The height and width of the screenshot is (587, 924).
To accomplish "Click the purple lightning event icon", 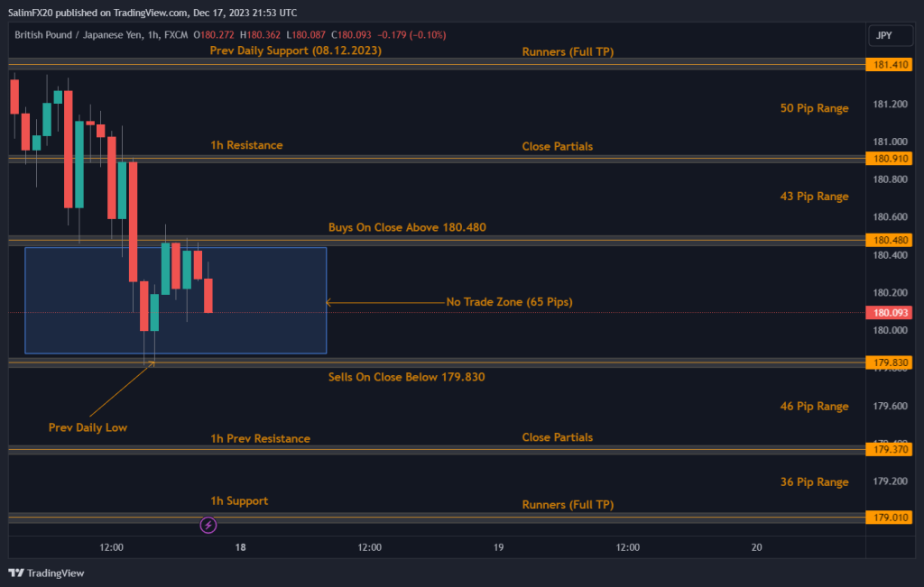I will pos(208,524).
